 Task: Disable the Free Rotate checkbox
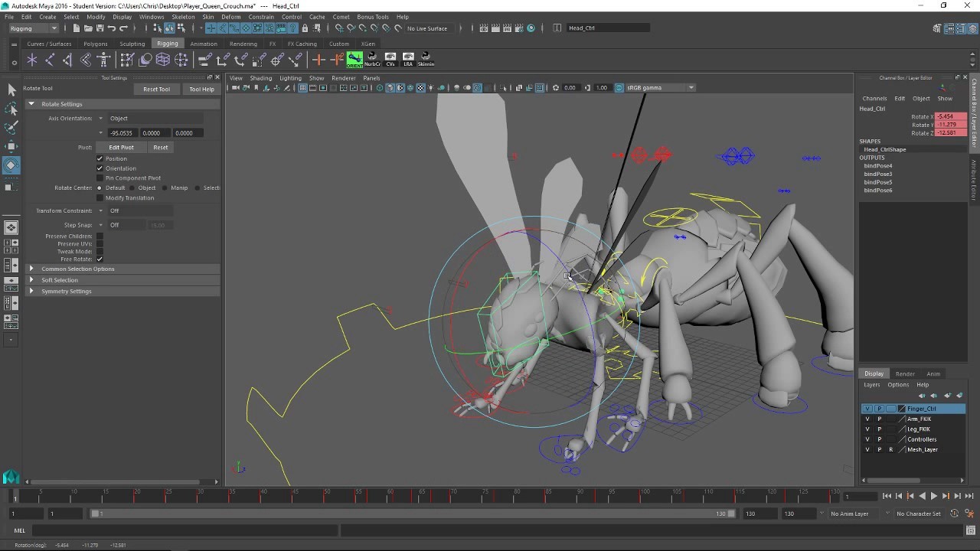pos(100,259)
